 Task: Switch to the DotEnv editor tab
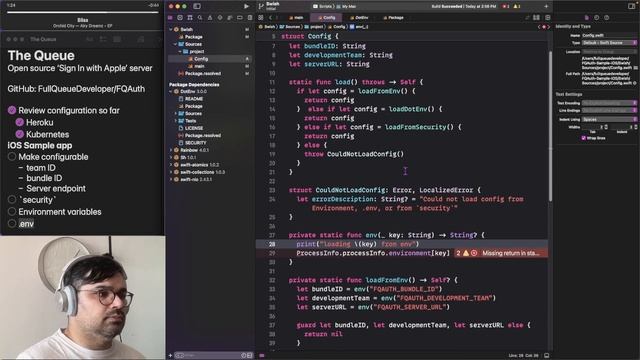[x=360, y=18]
